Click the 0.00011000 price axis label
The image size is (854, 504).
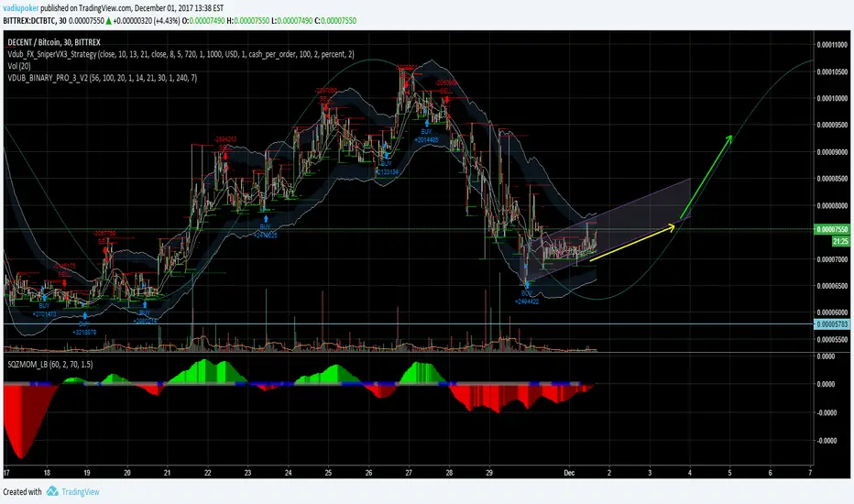tap(832, 45)
